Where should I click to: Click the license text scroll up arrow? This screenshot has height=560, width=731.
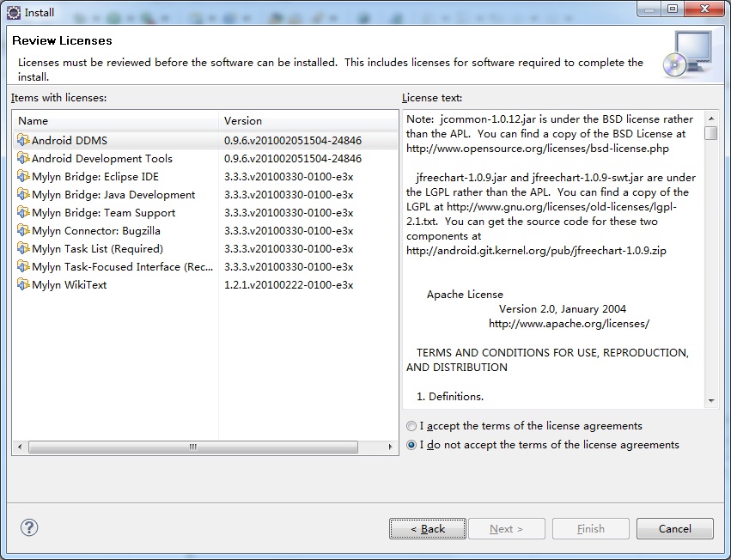click(711, 119)
